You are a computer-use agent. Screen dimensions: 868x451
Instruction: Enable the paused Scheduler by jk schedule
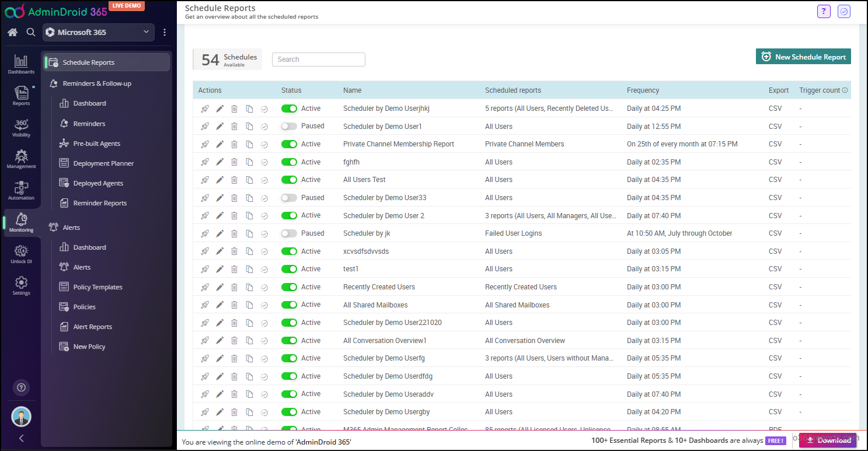(x=289, y=233)
